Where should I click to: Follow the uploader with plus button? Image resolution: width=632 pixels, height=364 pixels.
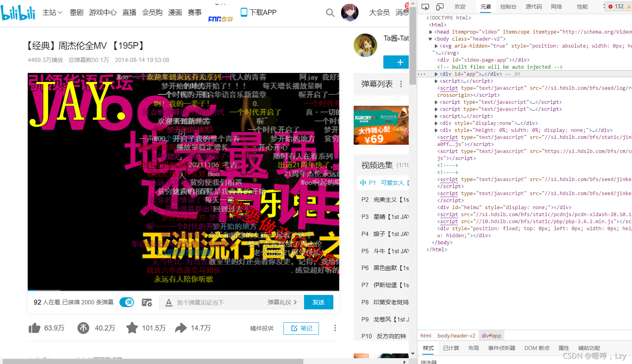click(x=396, y=62)
